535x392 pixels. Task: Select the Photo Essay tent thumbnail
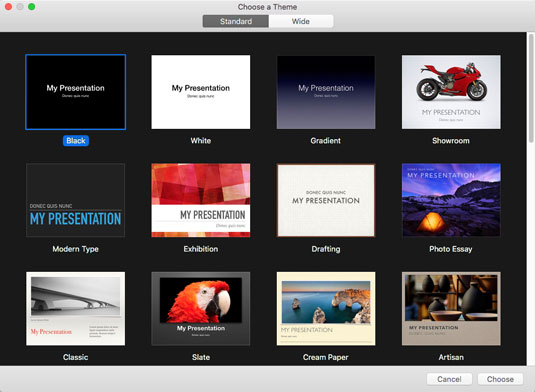pos(451,200)
